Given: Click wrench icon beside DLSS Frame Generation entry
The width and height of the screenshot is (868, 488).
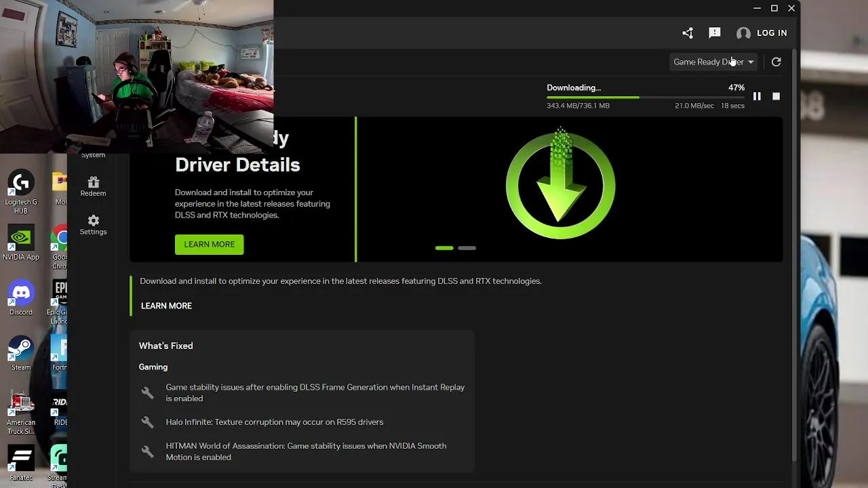Looking at the screenshot, I should (x=147, y=393).
